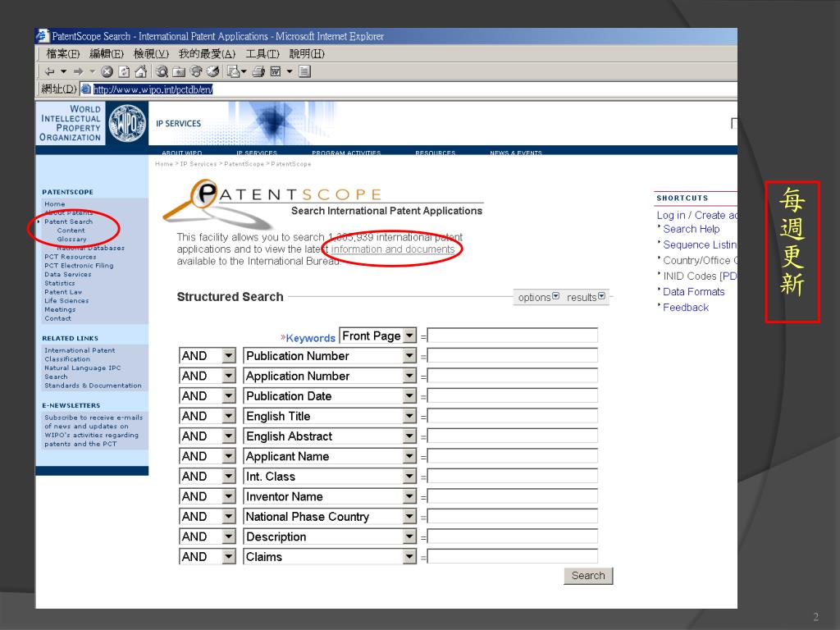Open the Data Formats shortcut
Viewport: 840px width, 630px height.
[694, 291]
